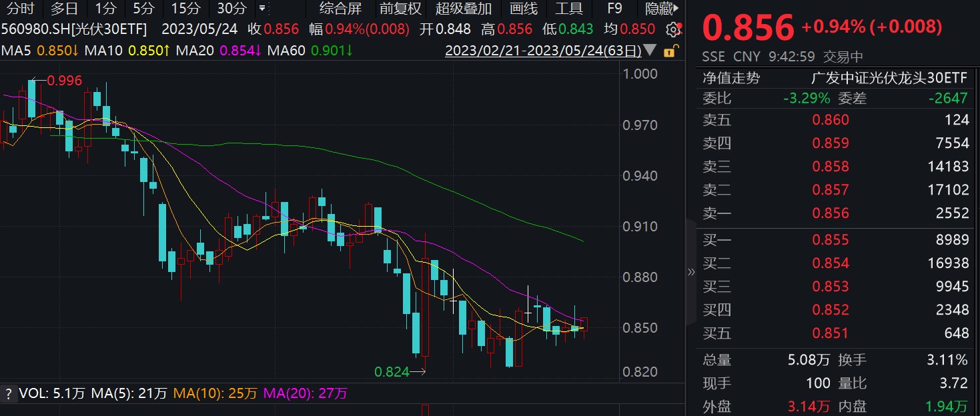Select the 买二 0.854 order row
The image size is (980, 416).
click(x=835, y=263)
